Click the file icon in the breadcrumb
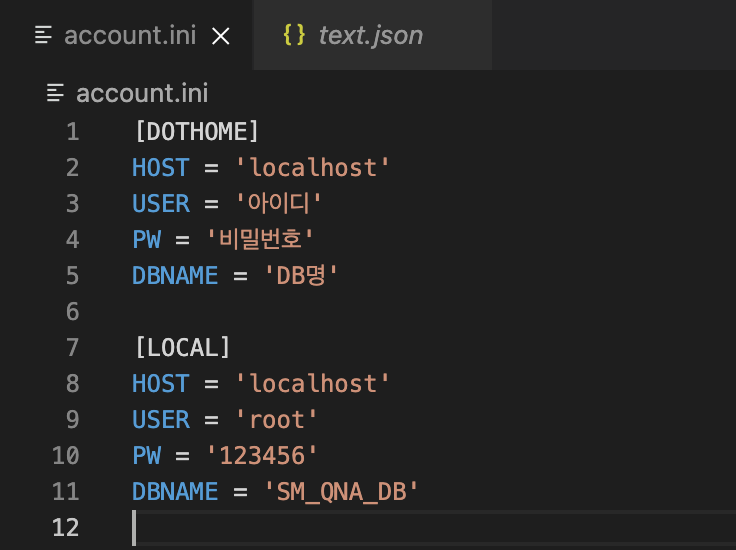This screenshot has width=736, height=550. (55, 93)
